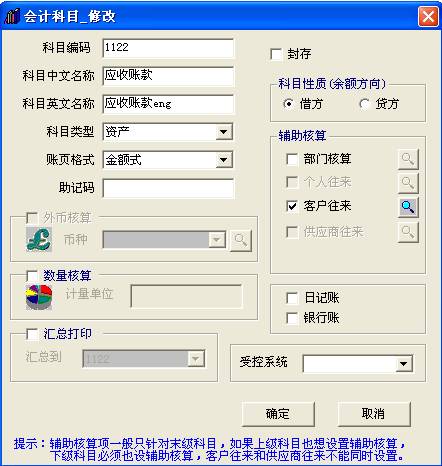Enable the 封存 checkbox
Image resolution: width=442 pixels, height=466 pixels.
(x=276, y=54)
